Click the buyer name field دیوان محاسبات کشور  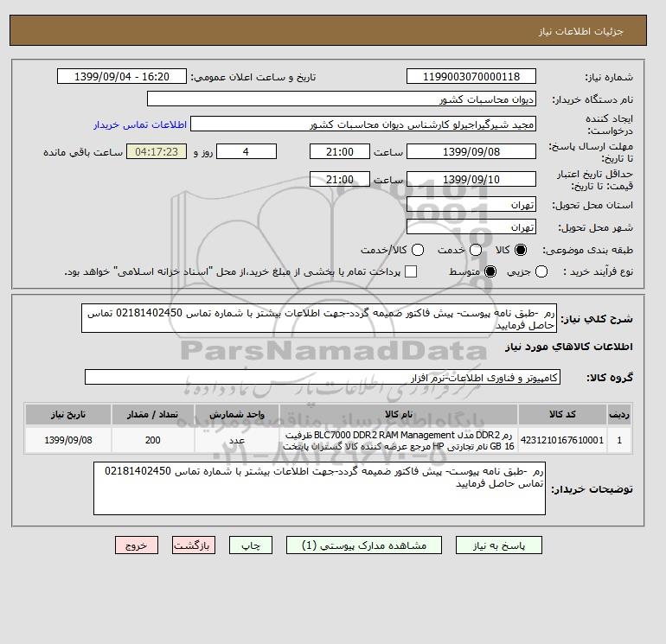point(342,99)
